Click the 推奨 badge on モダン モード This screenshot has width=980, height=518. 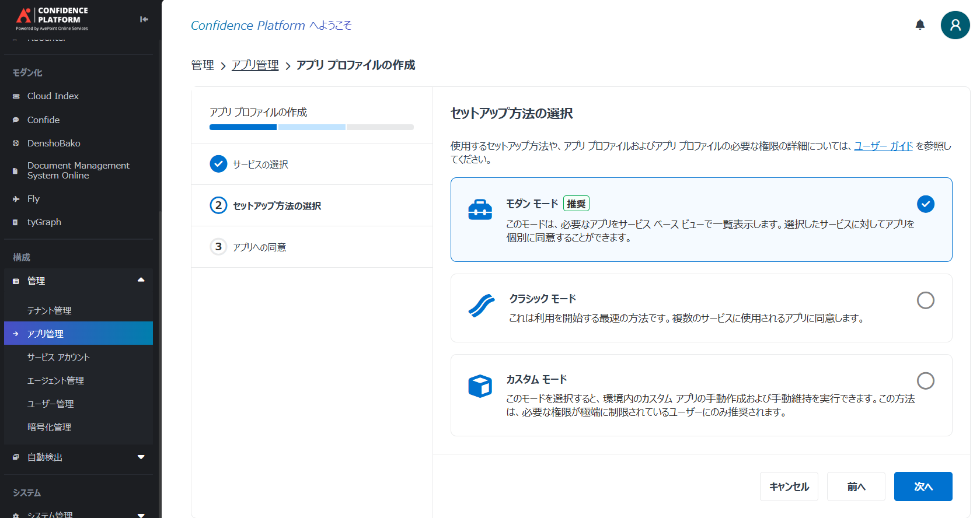[576, 204]
